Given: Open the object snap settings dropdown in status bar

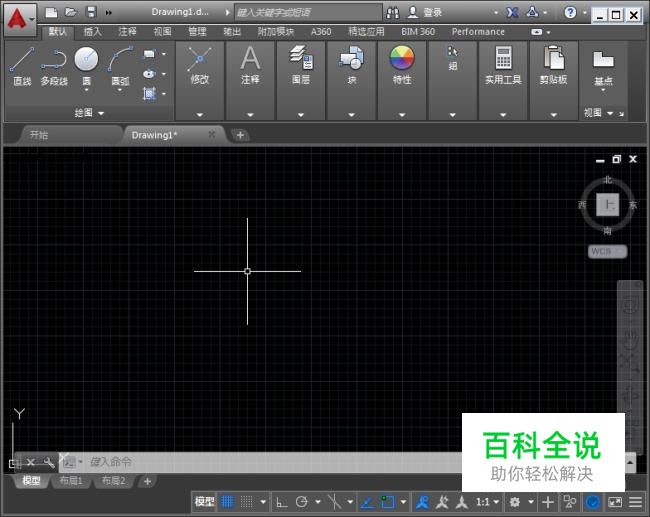Looking at the screenshot, I should pyautogui.click(x=403, y=502).
